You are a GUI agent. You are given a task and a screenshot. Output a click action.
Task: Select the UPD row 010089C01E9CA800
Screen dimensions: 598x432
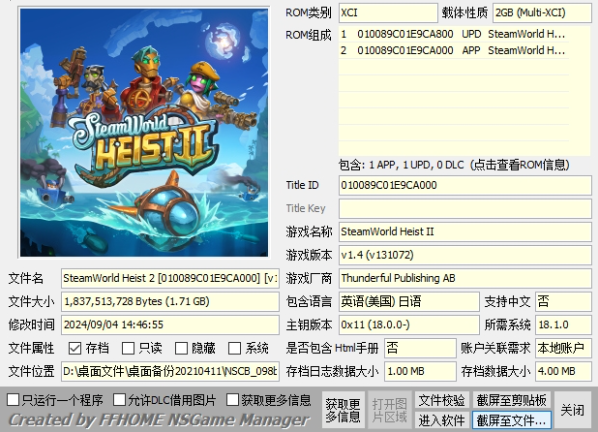coord(454,34)
